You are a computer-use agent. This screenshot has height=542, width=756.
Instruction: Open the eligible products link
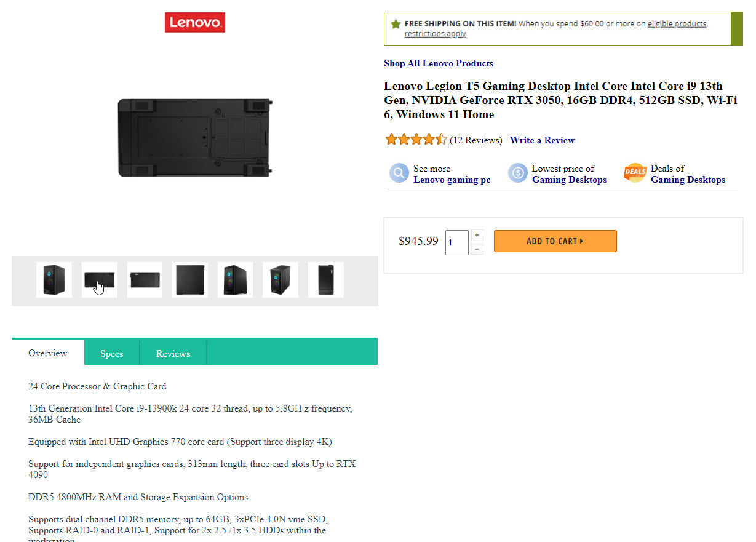tap(677, 24)
